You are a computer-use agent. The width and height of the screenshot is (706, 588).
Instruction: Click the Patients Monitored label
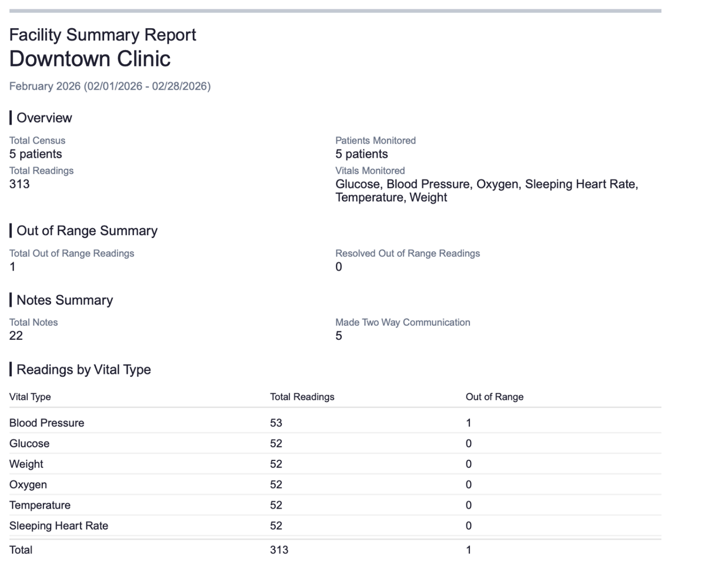(x=375, y=141)
